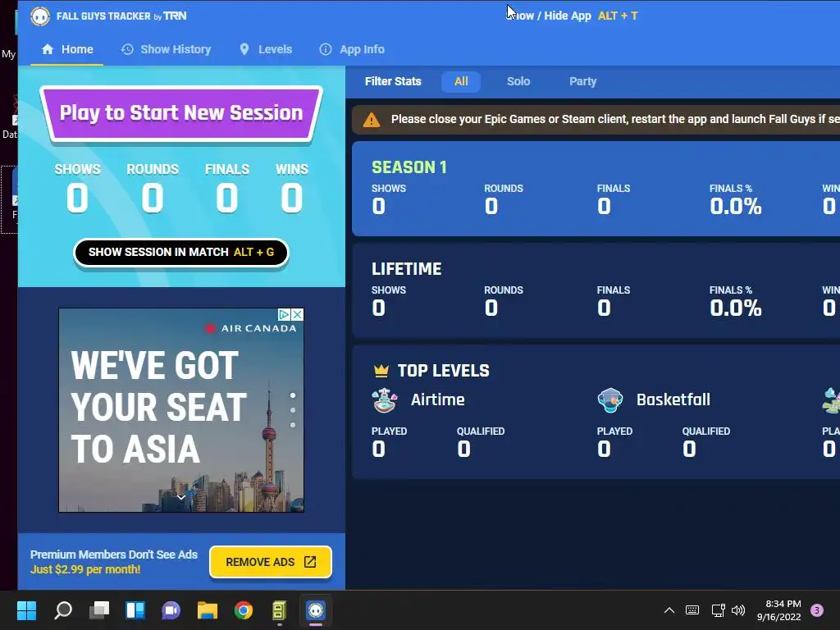Close the Air Canada ad
Image resolution: width=840 pixels, height=630 pixels.
pos(297,314)
